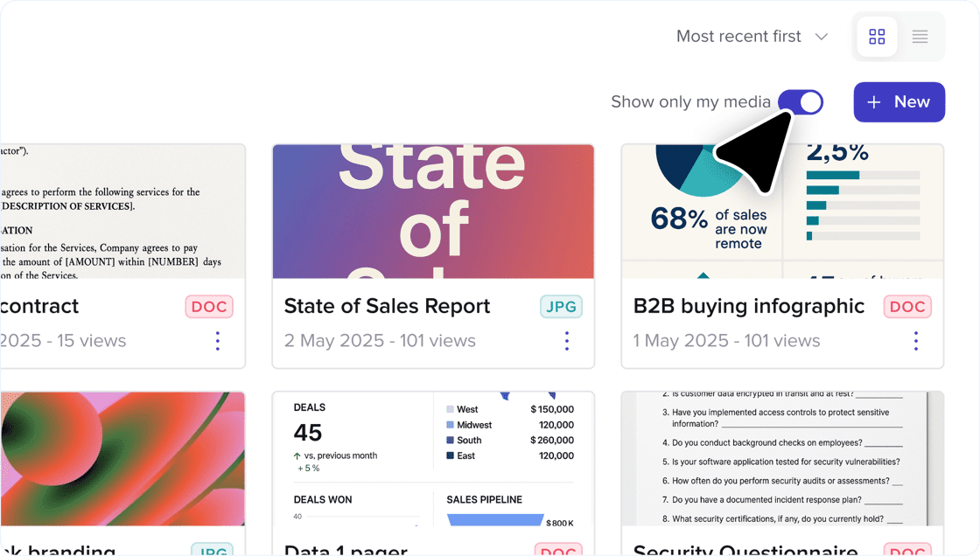980x556 pixels.
Task: Click the DOC badge on B2B buying infographic
Action: click(907, 307)
